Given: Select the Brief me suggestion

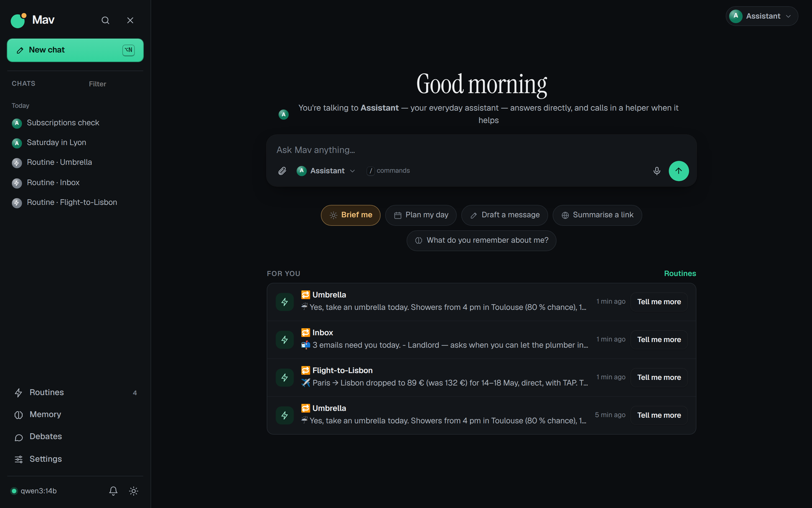Looking at the screenshot, I should [351, 215].
